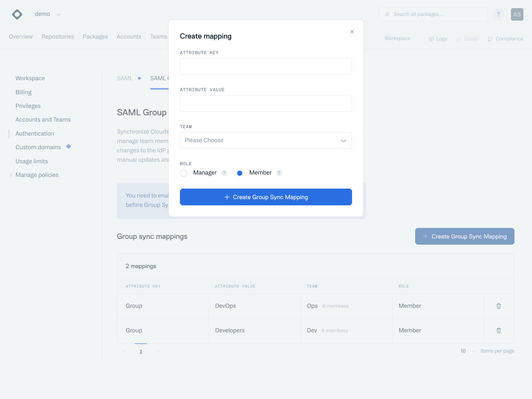
Task: Delete the DevOps mapping via trash icon
Action: pos(499,306)
